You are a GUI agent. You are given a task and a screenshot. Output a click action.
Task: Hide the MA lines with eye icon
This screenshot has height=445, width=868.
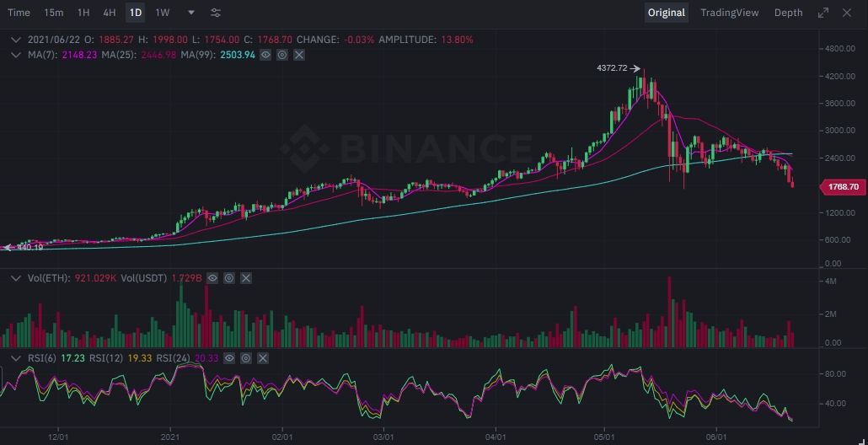pos(265,55)
